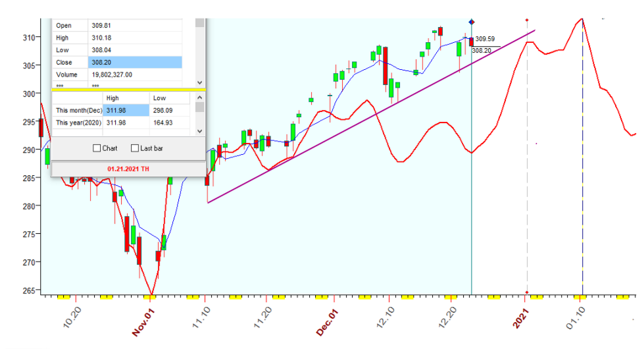Screen dimensions: 644x349
Task: Select the Close value 308.20
Action: (135, 63)
